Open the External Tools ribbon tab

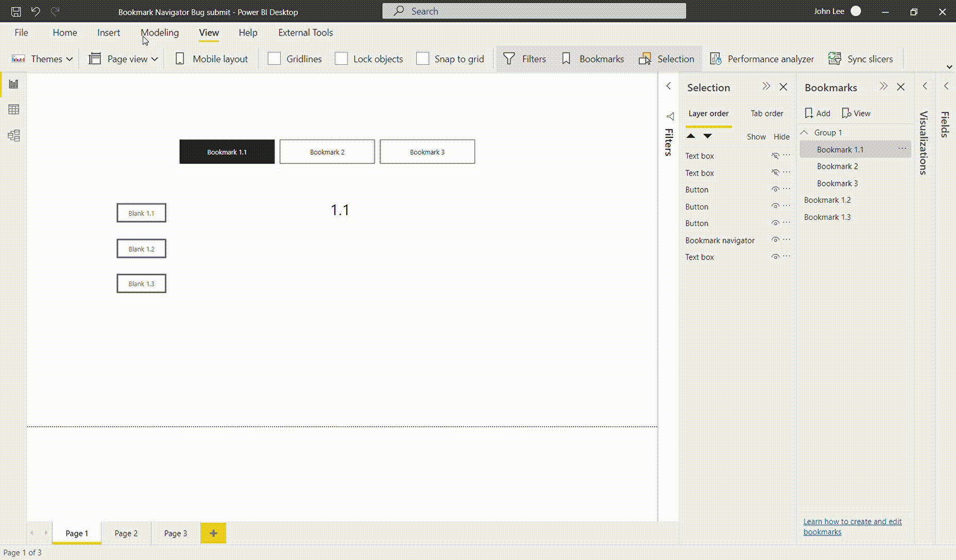(x=305, y=32)
